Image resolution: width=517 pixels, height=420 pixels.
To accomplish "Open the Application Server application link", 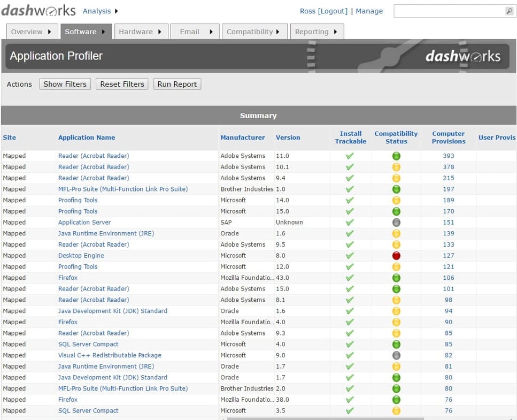I will click(x=84, y=223).
